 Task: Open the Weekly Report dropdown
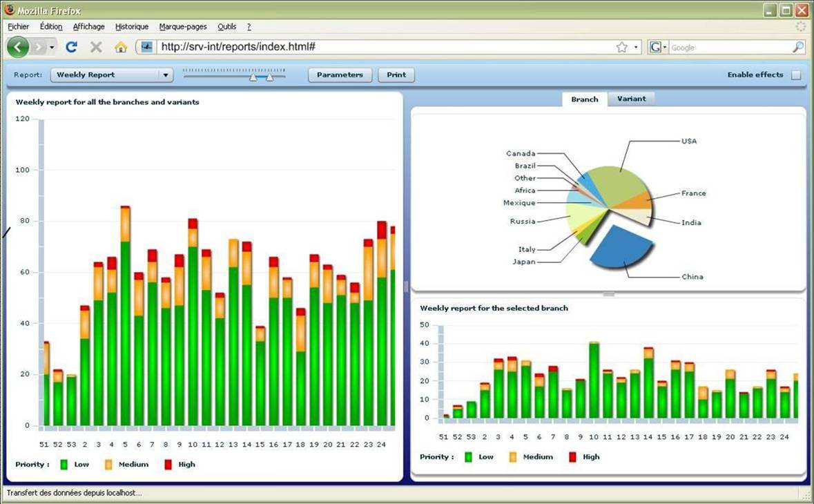click(164, 75)
